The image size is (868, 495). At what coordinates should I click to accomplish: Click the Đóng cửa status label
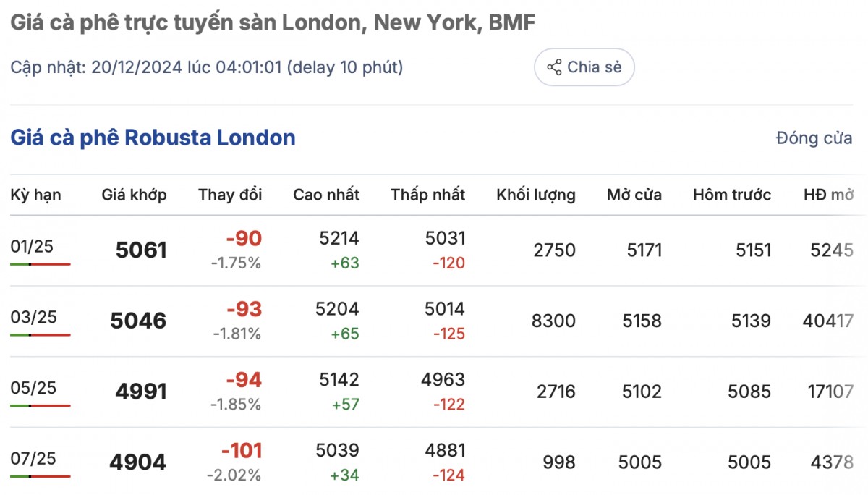click(x=814, y=138)
